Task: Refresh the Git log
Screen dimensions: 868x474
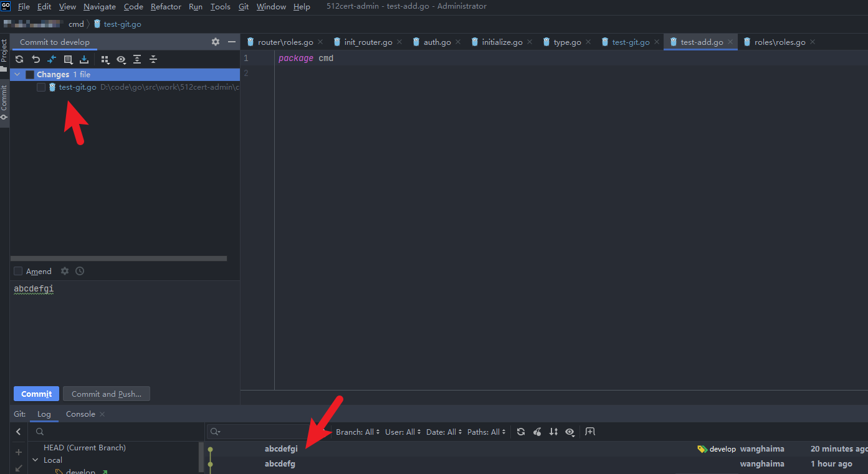Action: tap(521, 432)
